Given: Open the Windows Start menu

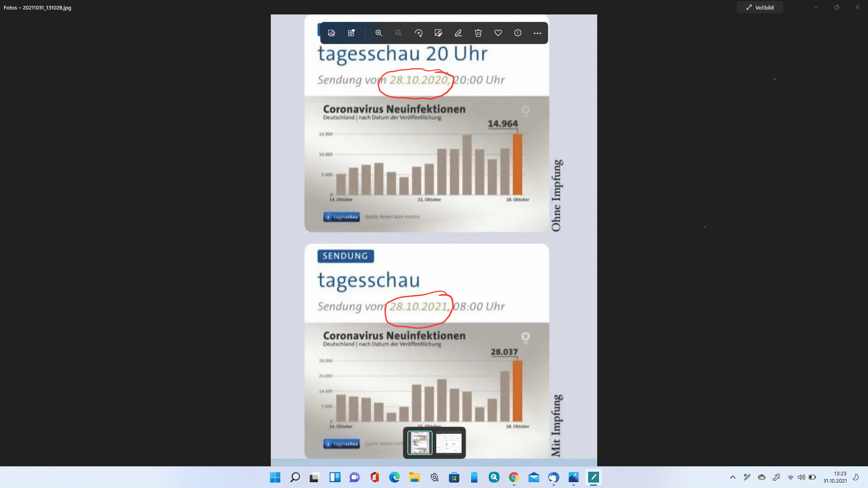Looking at the screenshot, I should [x=275, y=477].
